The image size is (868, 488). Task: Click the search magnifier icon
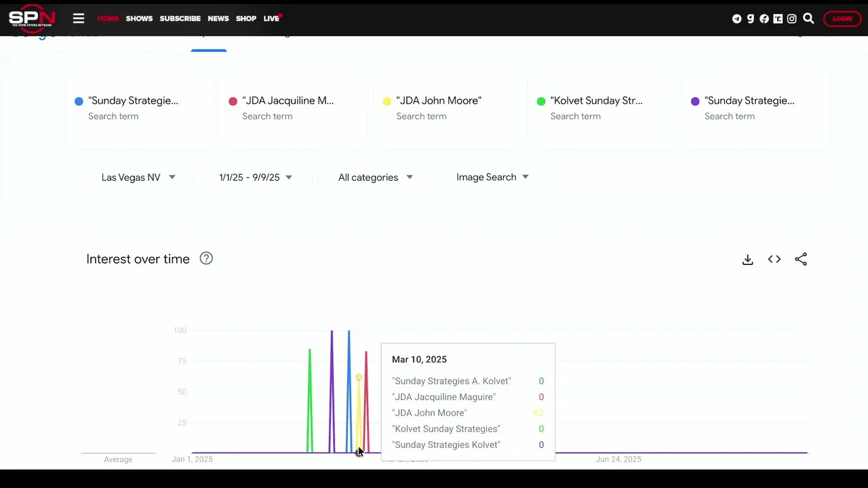808,18
